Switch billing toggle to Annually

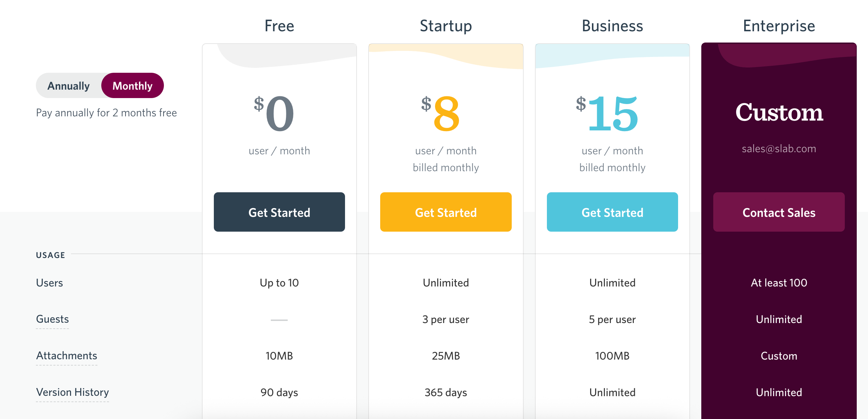coord(69,86)
